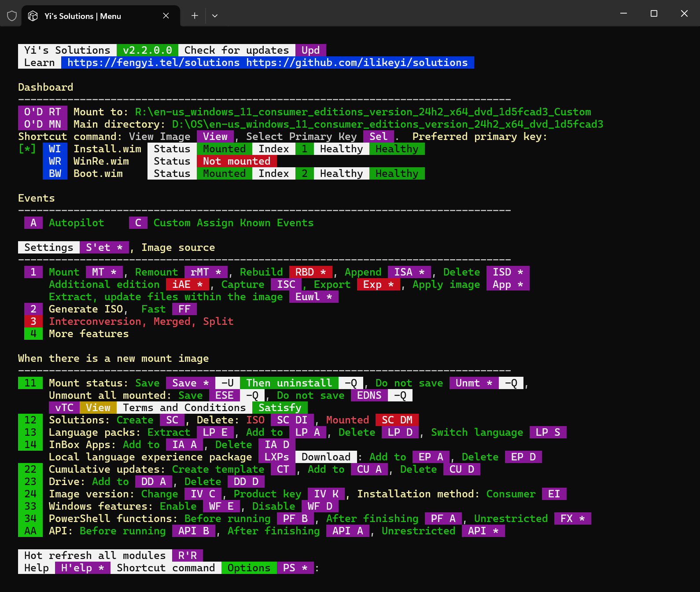
Task: Select the C Custom Assign Events badge
Action: (138, 223)
